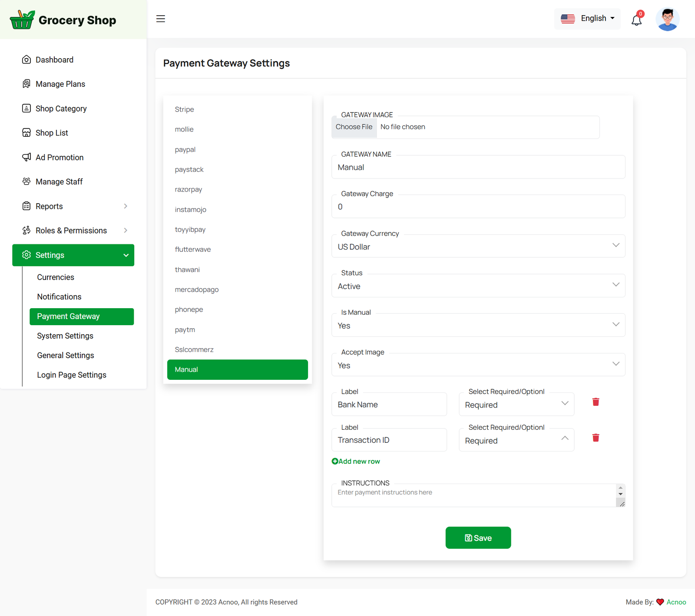This screenshot has width=695, height=616.
Task: Delete the Transaction ID row
Action: click(x=596, y=438)
